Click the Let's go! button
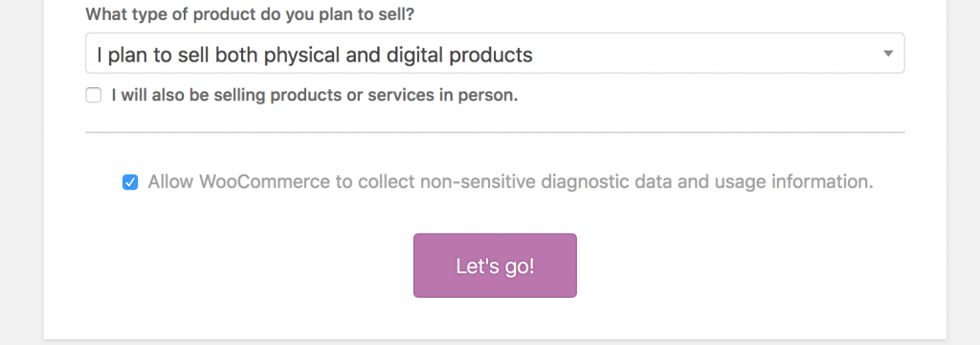The width and height of the screenshot is (980, 345). pos(495,265)
